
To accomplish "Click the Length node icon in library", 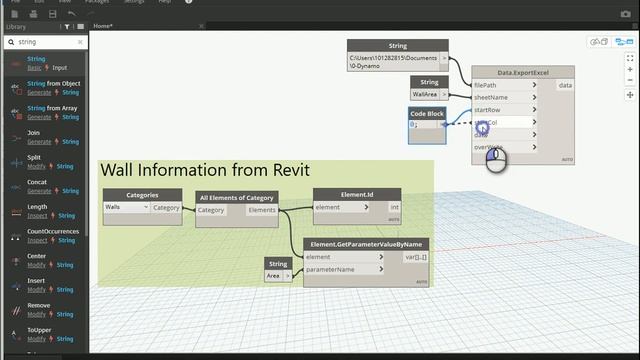I will click(16, 211).
